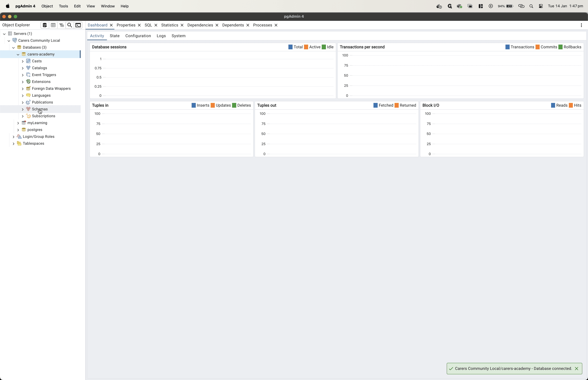Click the Publications node icon
Image resolution: width=588 pixels, height=380 pixels.
(28, 102)
